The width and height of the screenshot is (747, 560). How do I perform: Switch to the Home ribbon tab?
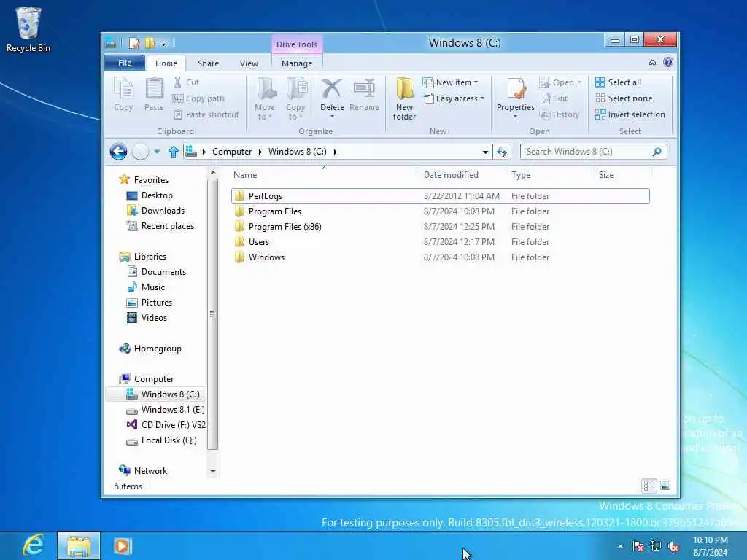tap(166, 63)
